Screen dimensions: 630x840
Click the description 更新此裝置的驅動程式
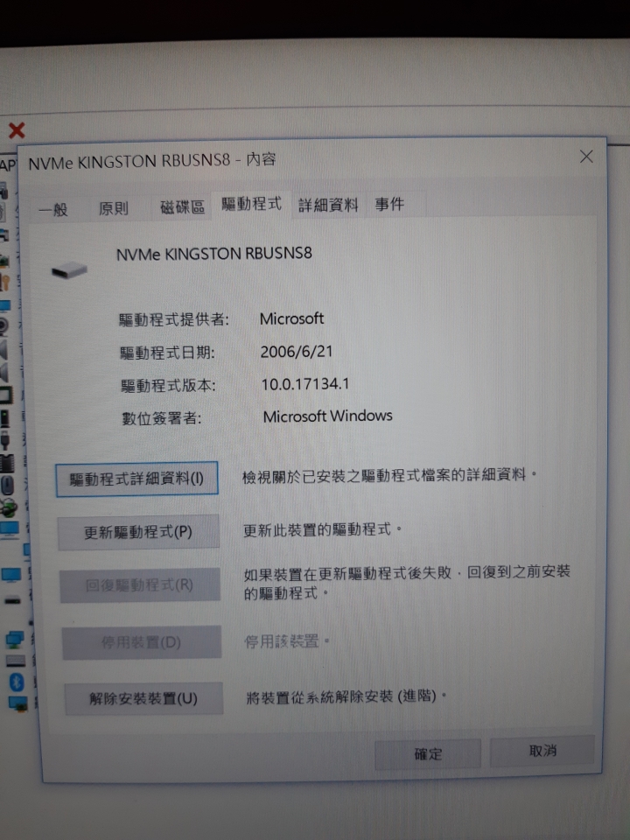[323, 530]
